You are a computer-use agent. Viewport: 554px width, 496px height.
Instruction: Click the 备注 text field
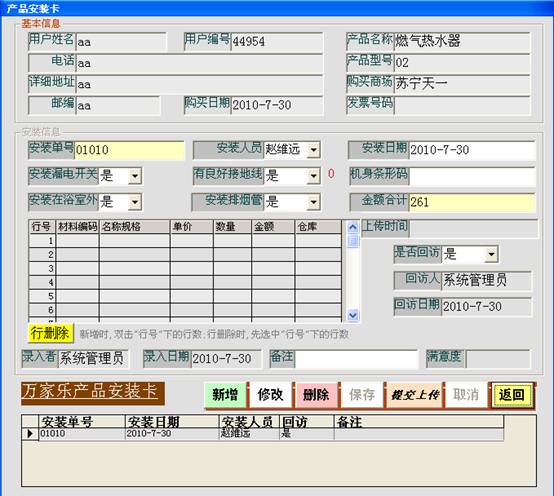356,358
